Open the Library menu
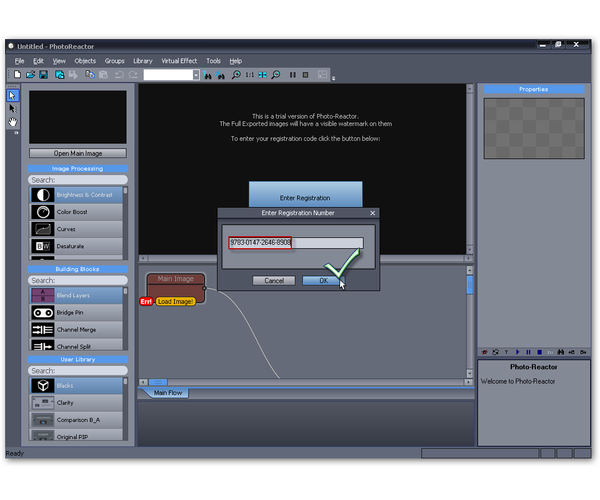This screenshot has height=500, width=600. coord(143,61)
